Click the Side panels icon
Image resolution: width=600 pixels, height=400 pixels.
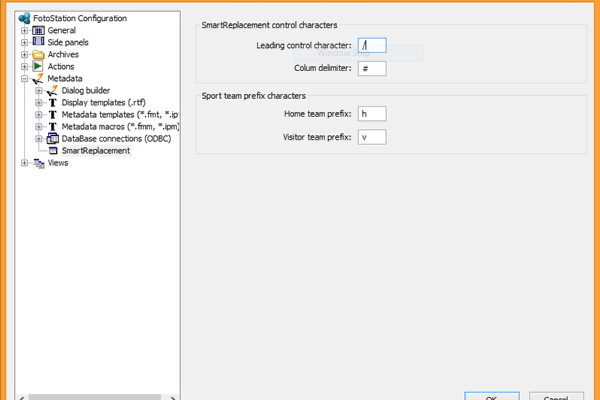click(39, 42)
